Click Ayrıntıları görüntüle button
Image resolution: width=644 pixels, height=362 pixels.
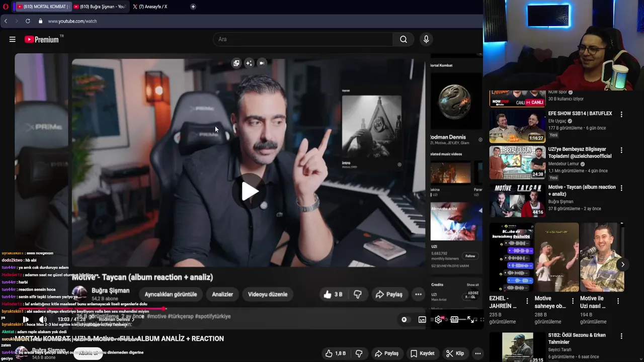point(171,294)
